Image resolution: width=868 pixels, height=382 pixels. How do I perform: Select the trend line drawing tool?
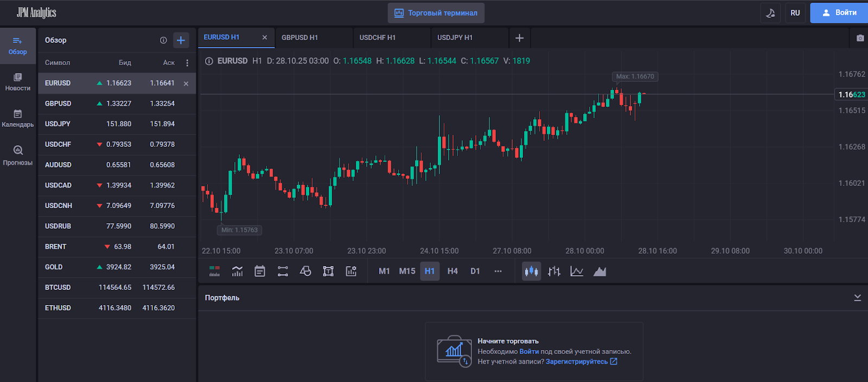(x=283, y=271)
